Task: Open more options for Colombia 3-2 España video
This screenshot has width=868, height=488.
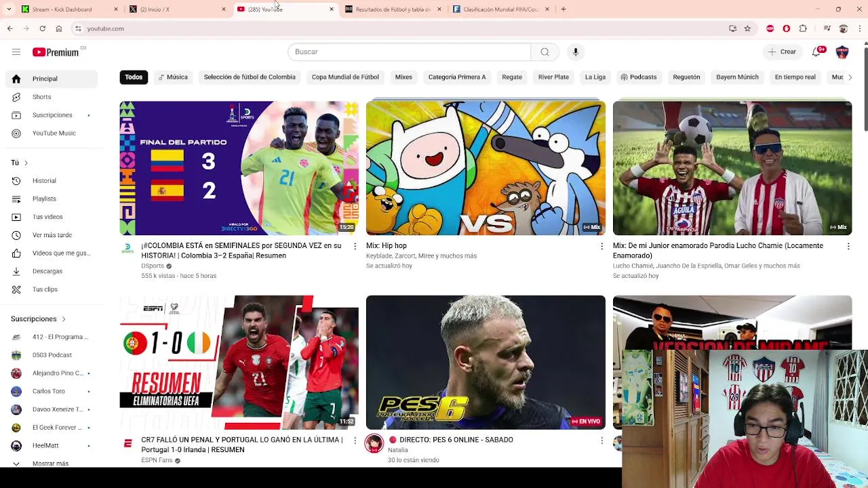Action: pyautogui.click(x=355, y=246)
